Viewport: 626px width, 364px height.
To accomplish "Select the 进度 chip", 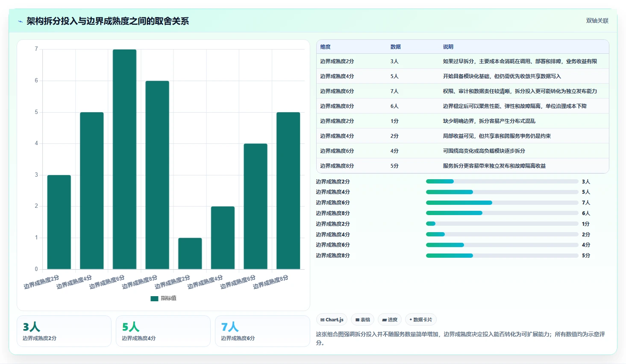I will coord(390,320).
